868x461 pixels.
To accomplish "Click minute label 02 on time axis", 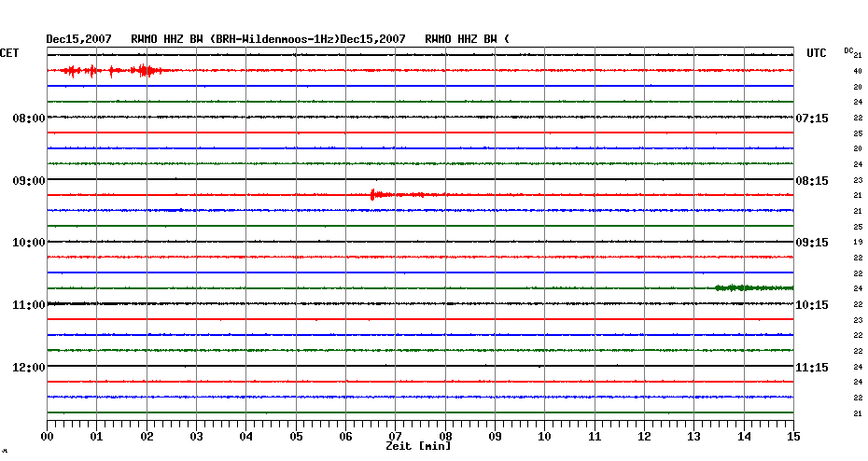I will pos(147,436).
